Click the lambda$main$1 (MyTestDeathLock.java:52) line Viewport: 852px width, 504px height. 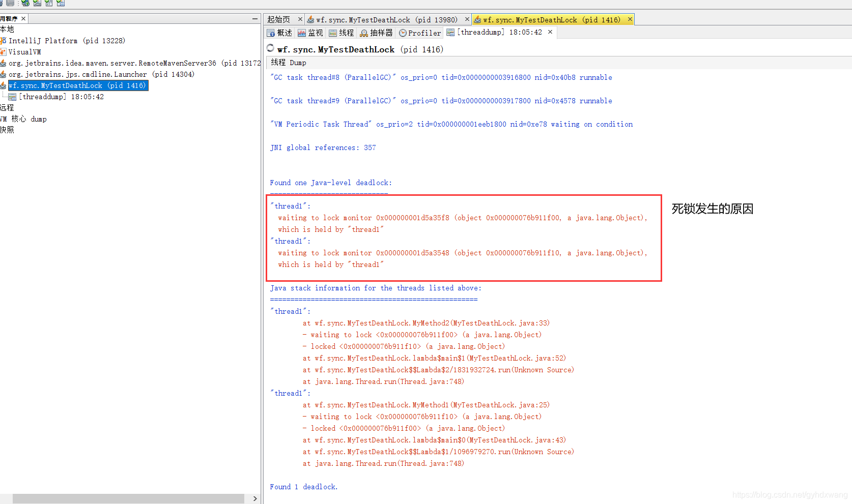(x=435, y=359)
